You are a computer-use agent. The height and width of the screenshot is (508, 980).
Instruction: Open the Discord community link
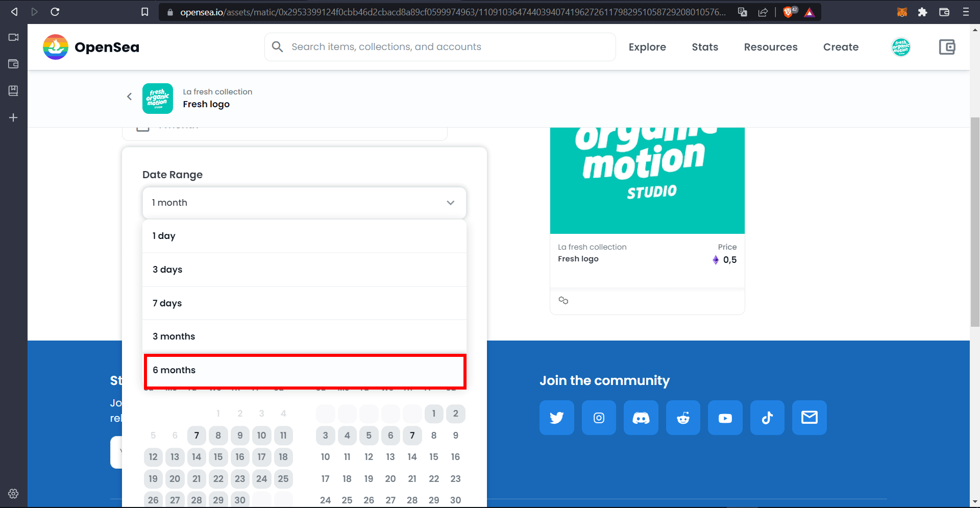(641, 418)
